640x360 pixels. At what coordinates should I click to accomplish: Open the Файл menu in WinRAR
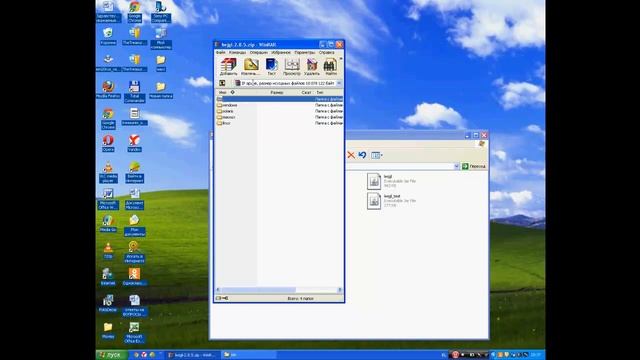pyautogui.click(x=220, y=52)
